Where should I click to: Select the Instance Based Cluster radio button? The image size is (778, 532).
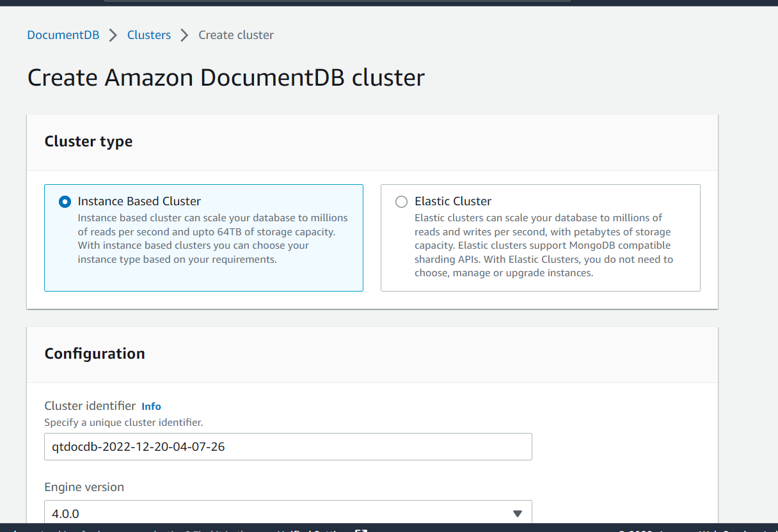pyautogui.click(x=65, y=201)
